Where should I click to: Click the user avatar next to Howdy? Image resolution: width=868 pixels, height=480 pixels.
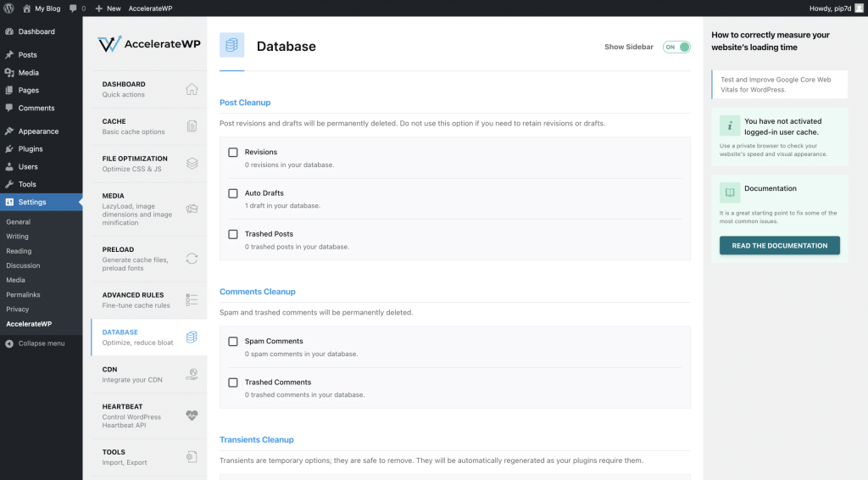click(x=859, y=8)
